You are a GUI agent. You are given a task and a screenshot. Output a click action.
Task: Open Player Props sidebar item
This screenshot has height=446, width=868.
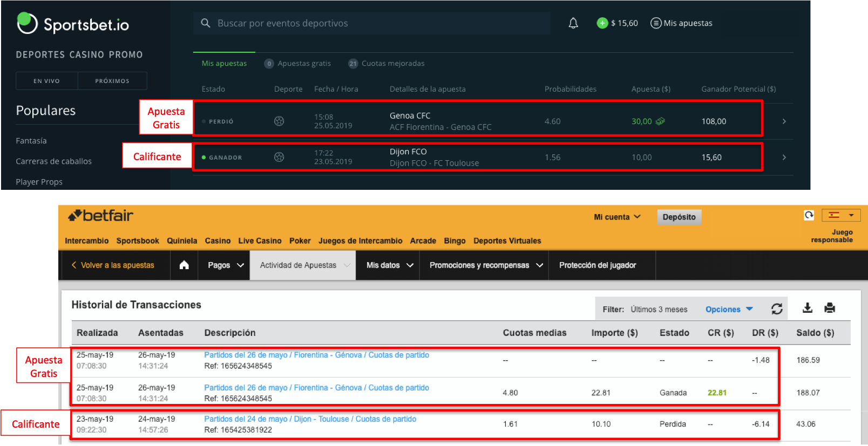[39, 182]
